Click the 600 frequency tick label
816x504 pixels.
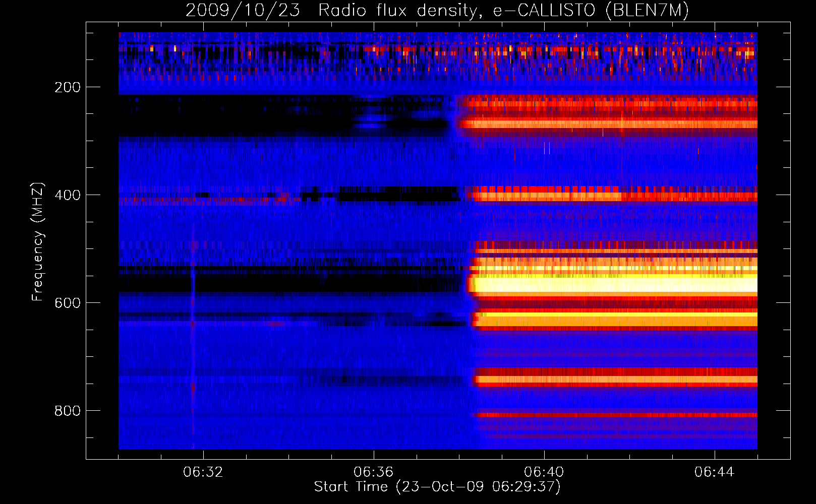[x=68, y=303]
